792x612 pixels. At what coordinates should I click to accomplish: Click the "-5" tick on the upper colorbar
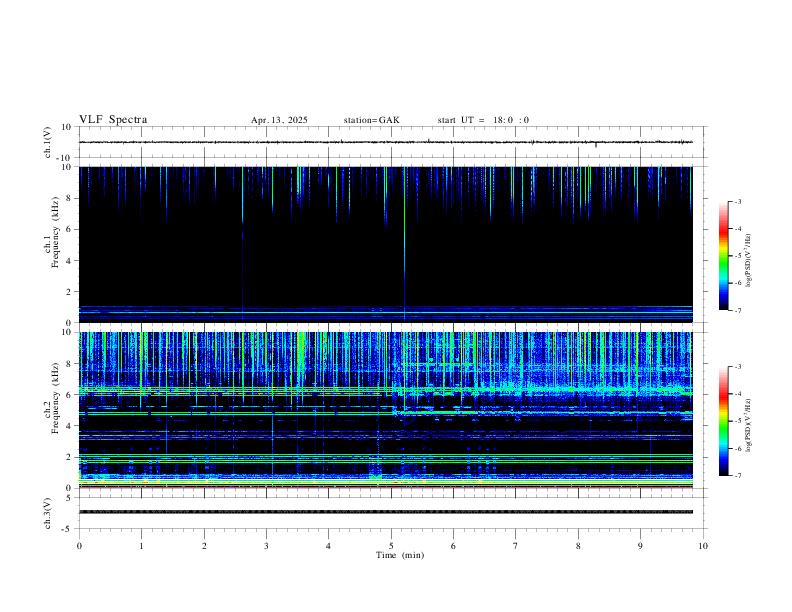point(738,256)
